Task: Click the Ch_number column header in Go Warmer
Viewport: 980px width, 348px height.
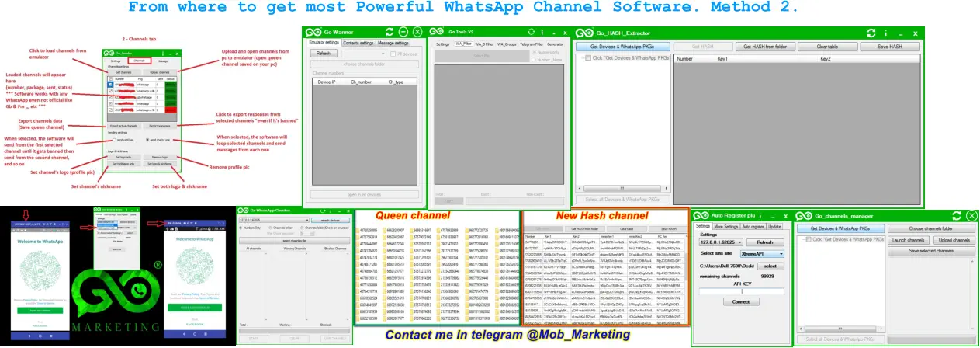Action: tap(361, 82)
